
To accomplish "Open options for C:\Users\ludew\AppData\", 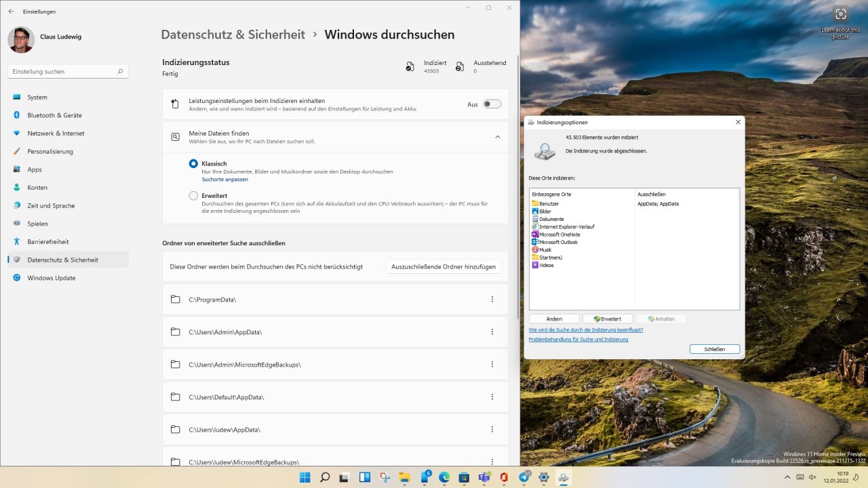I will pos(492,430).
